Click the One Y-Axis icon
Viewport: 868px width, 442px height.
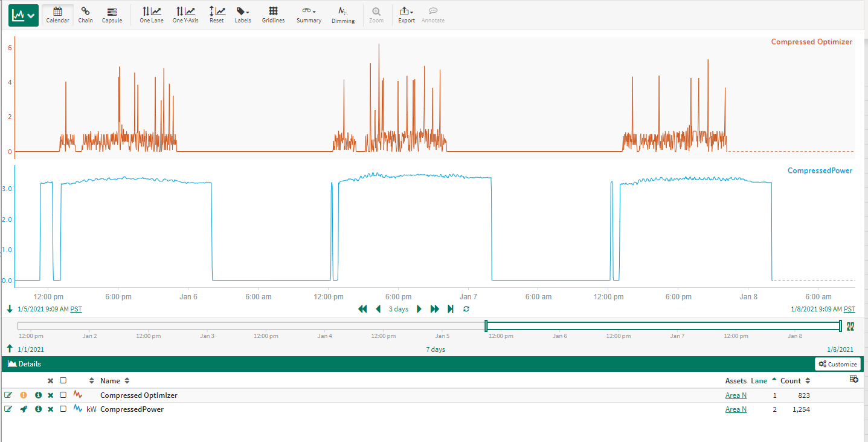point(185,15)
